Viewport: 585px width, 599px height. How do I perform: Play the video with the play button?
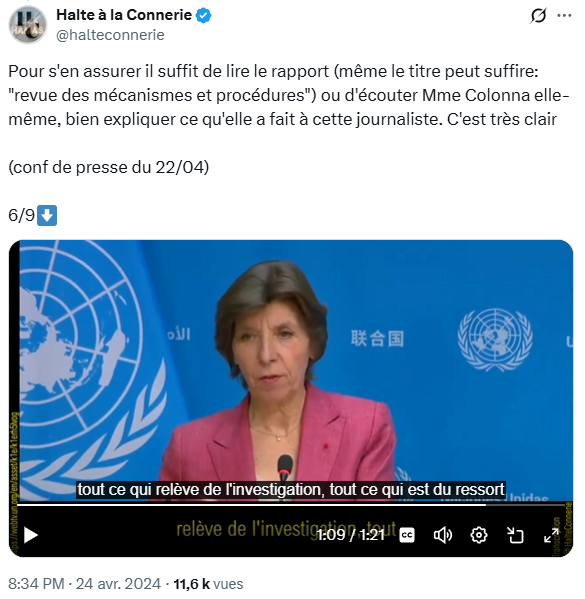point(31,535)
